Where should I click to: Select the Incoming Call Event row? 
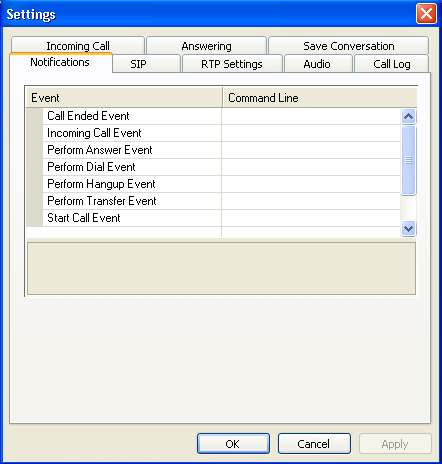(213, 133)
